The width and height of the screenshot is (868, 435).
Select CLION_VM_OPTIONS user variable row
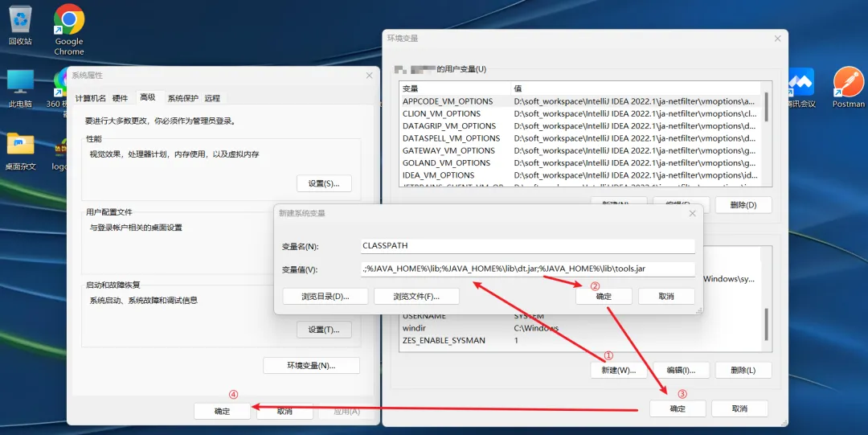581,113
